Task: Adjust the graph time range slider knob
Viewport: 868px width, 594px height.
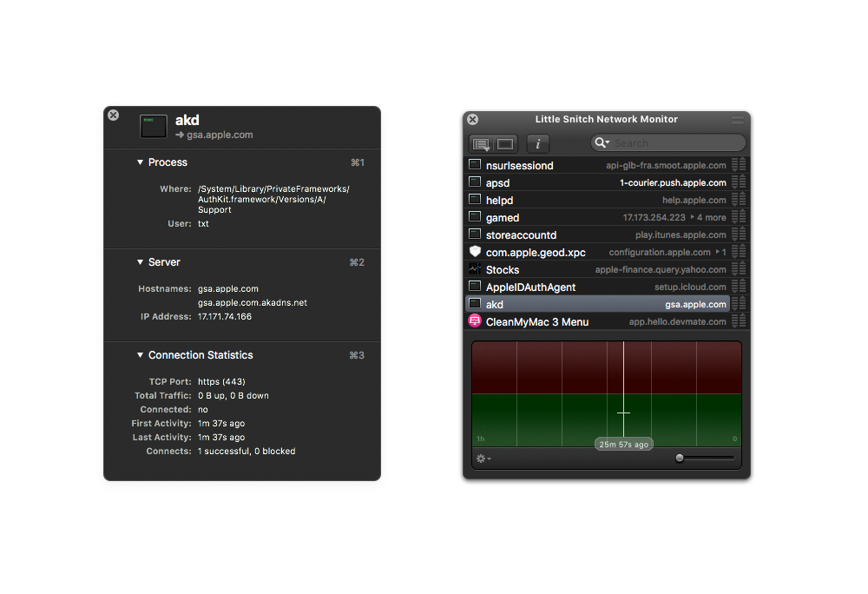Action: point(680,458)
